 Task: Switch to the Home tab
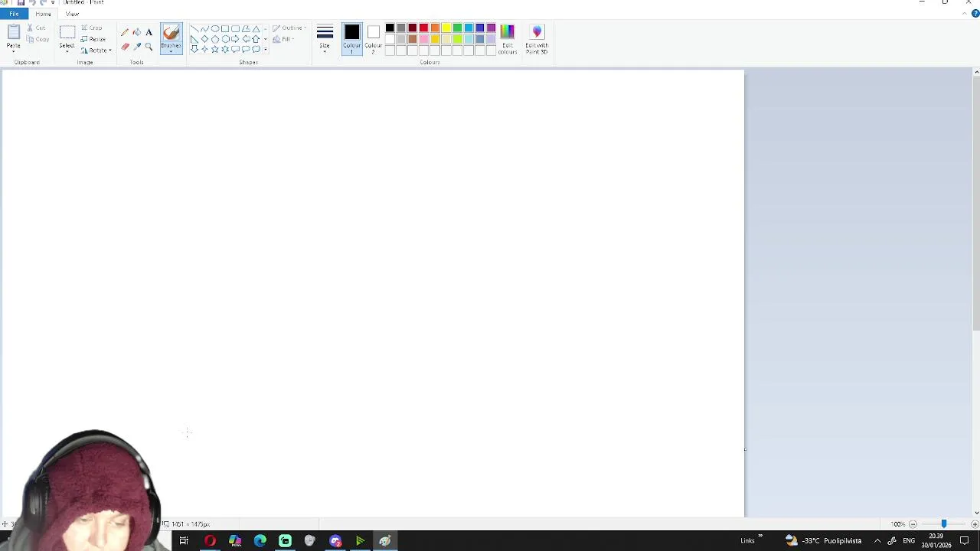tap(43, 14)
